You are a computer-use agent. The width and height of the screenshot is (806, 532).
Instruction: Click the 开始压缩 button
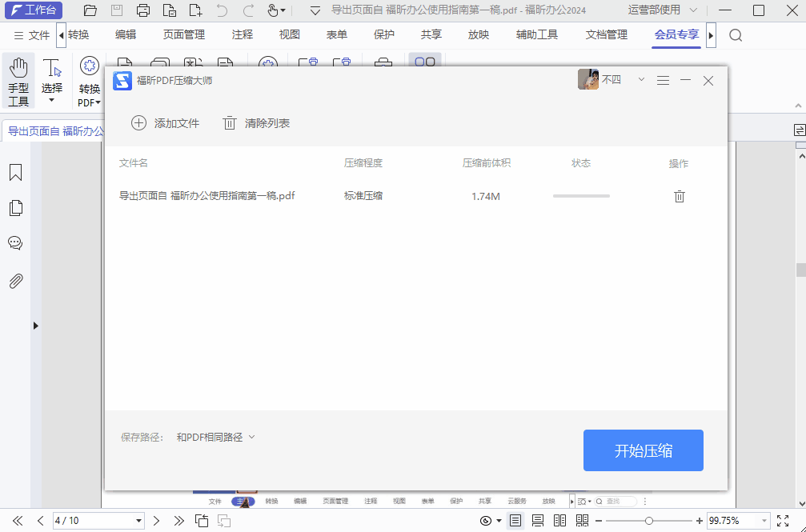[643, 450]
